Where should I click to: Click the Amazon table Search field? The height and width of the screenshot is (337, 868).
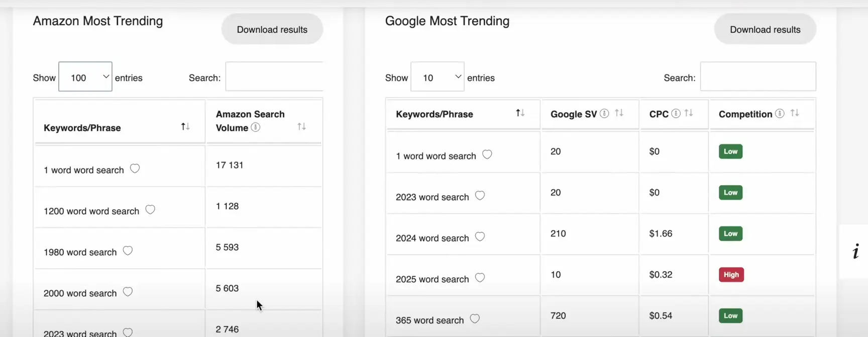point(274,77)
